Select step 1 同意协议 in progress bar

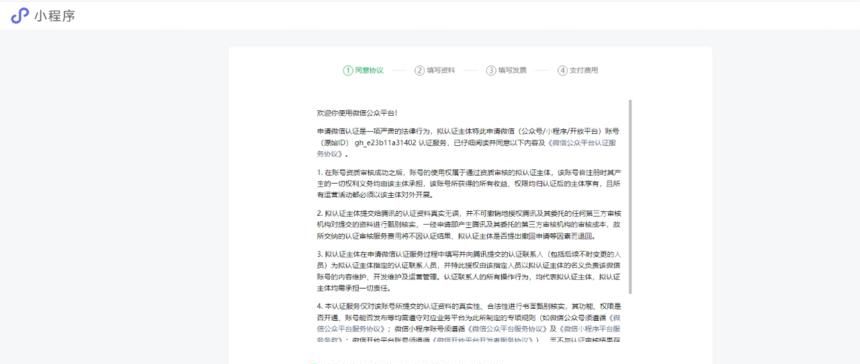[363, 70]
